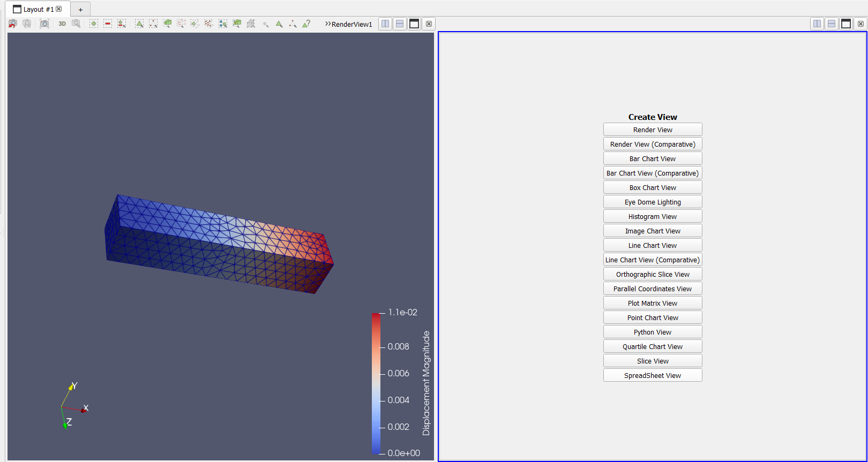The height and width of the screenshot is (462, 868).
Task: Create a Bar Chart View
Action: [653, 158]
